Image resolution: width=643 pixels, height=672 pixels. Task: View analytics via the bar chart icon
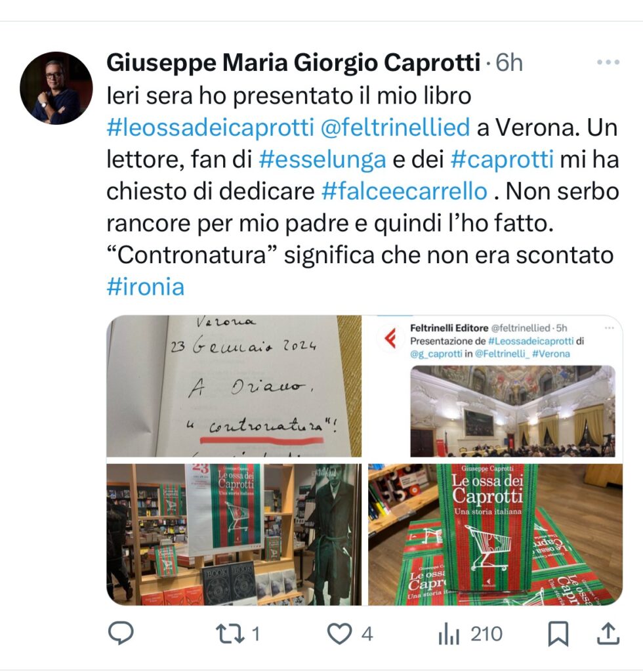click(x=449, y=635)
